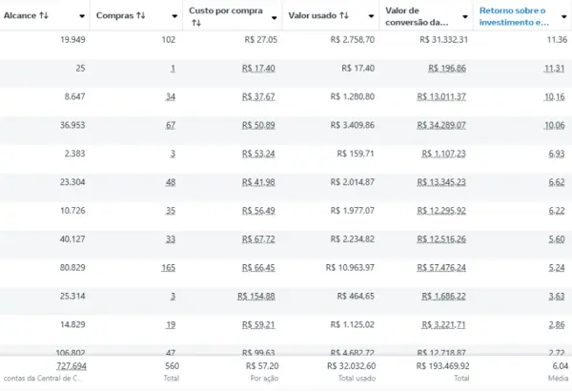Click cost per purchase R$ 154,88

click(x=256, y=296)
